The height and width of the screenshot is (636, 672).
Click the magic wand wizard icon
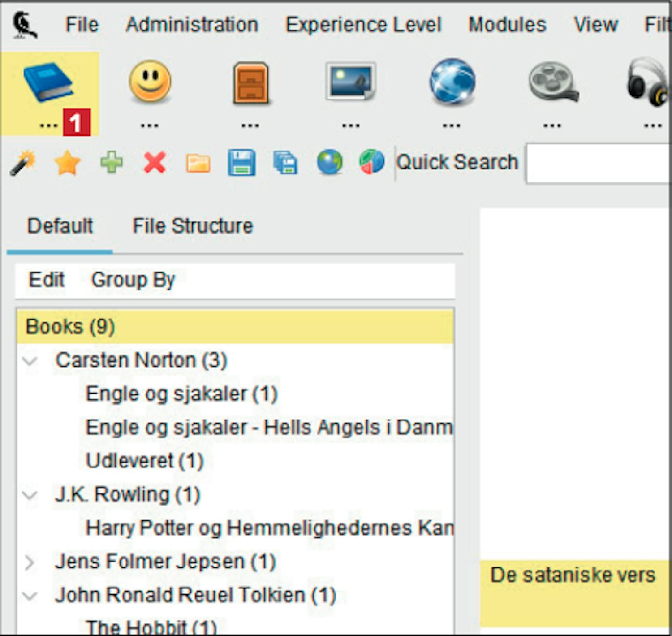pyautogui.click(x=23, y=162)
